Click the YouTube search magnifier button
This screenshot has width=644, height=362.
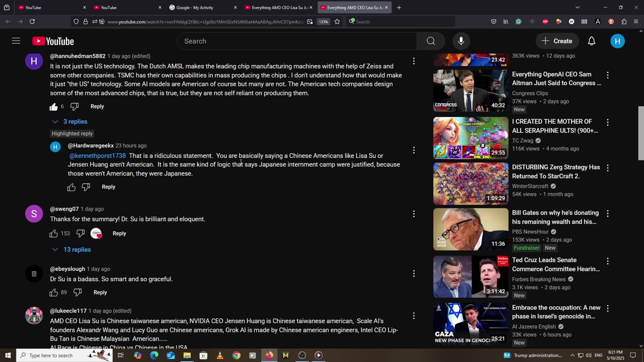(x=431, y=41)
